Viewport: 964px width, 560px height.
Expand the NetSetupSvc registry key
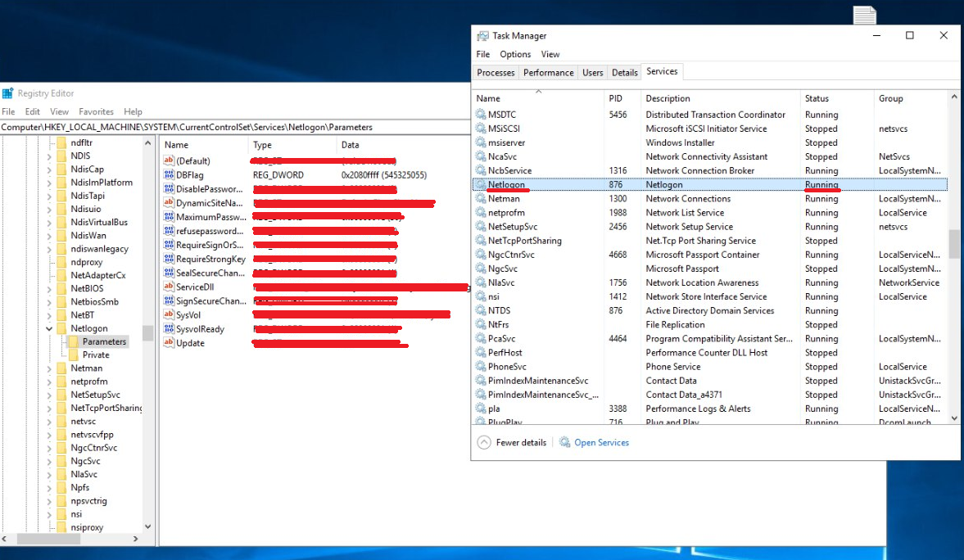click(x=48, y=395)
